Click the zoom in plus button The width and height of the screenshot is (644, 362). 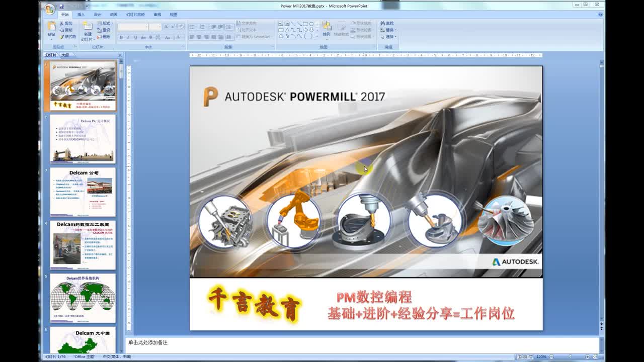[x=588, y=356]
